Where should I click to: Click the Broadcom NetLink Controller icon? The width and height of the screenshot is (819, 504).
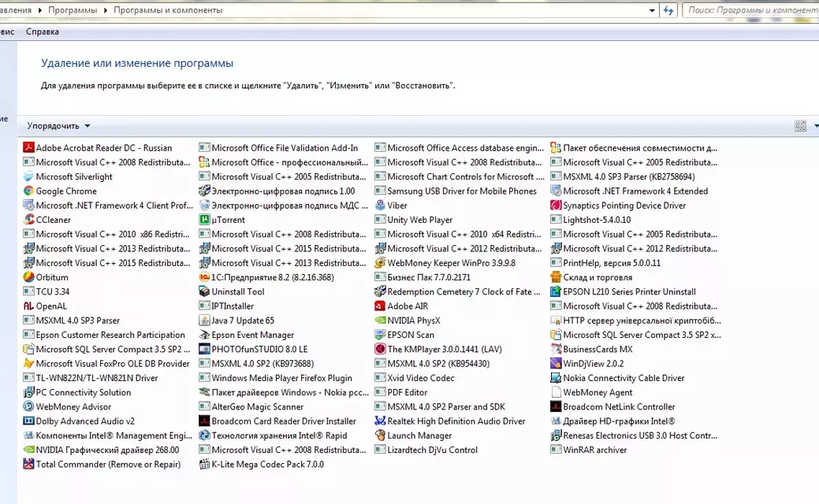[x=556, y=406]
